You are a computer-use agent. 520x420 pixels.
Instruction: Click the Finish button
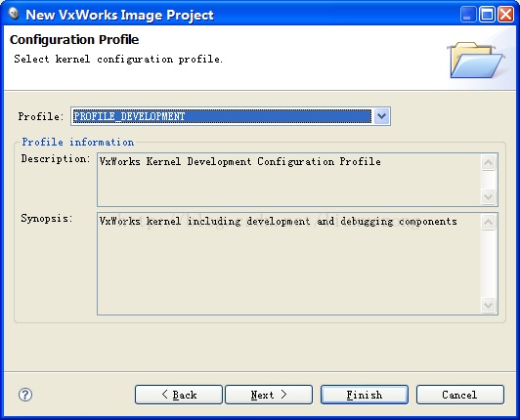(365, 395)
